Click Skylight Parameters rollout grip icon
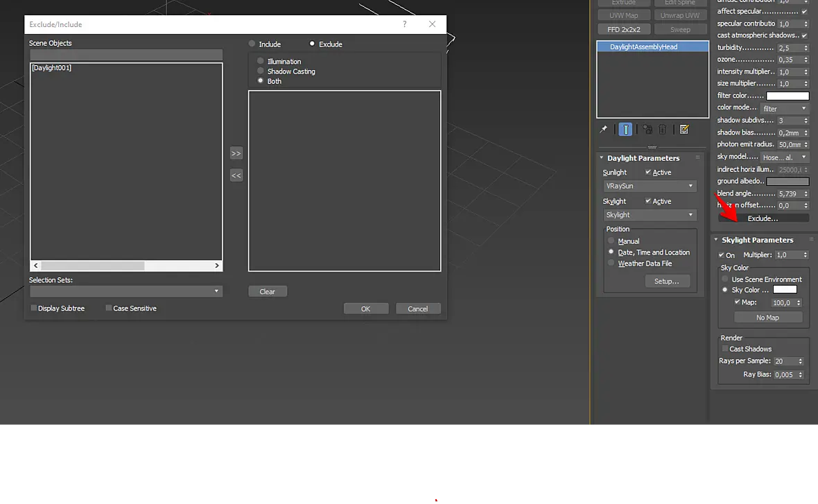The width and height of the screenshot is (818, 504). pyautogui.click(x=811, y=239)
